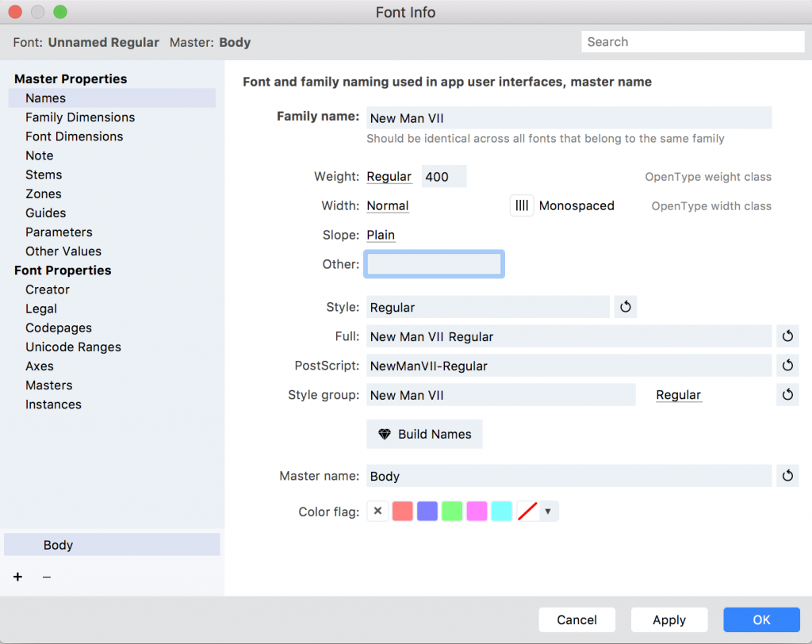Click the Search field
The height and width of the screenshot is (644, 812).
(692, 42)
